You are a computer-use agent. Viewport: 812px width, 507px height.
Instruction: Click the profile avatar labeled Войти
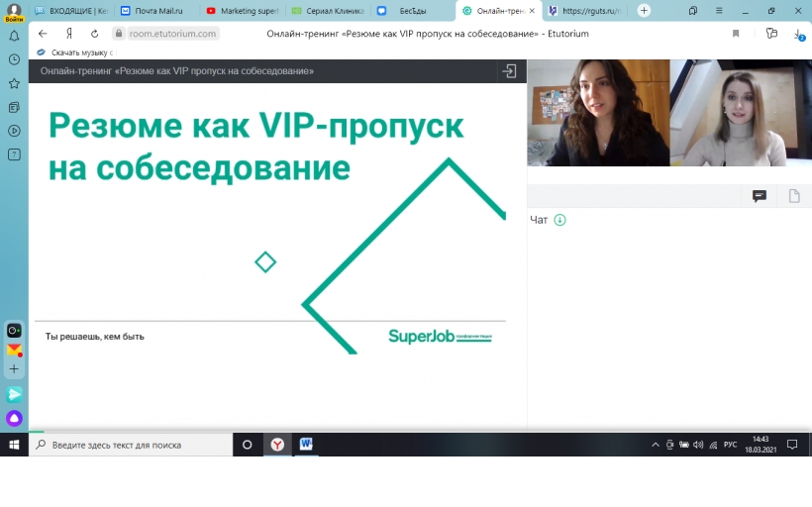tap(14, 12)
